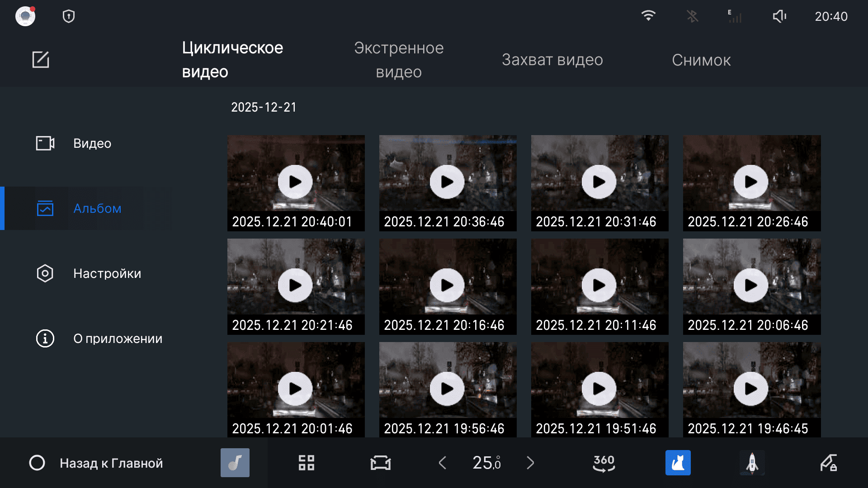Decrease temperature with the left chevron
The image size is (868, 488).
coord(442,463)
